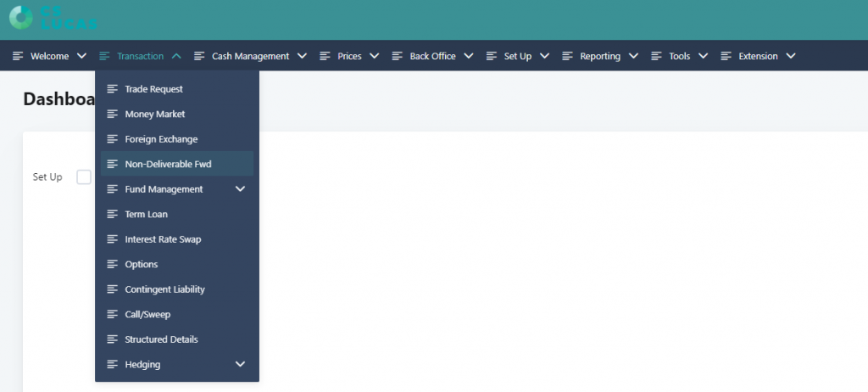
Task: Click the icon beside Foreign Exchange
Action: [112, 139]
